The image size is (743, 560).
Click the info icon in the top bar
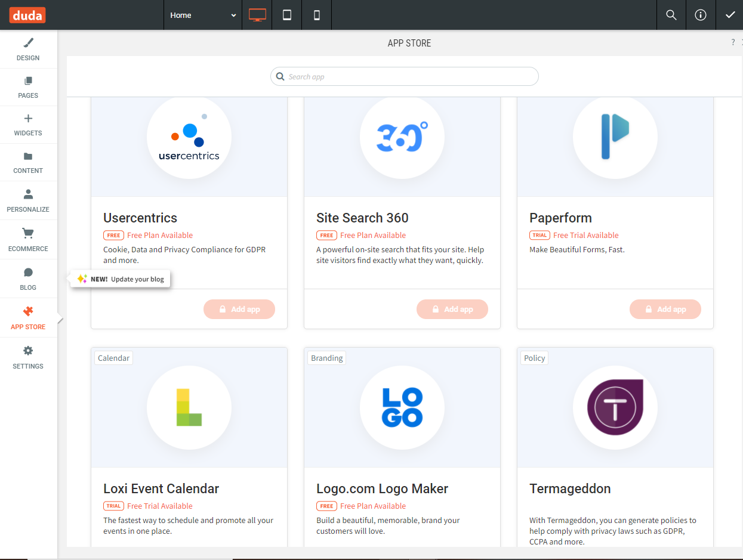(x=701, y=15)
